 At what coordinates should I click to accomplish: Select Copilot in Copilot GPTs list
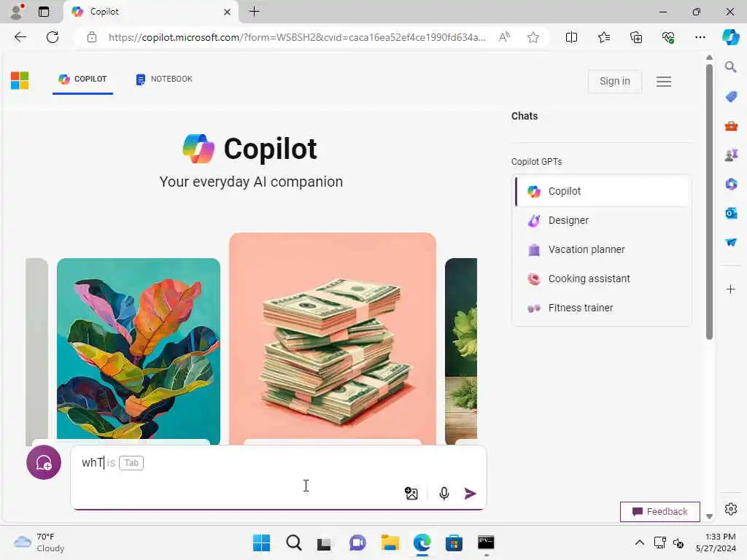(x=602, y=191)
